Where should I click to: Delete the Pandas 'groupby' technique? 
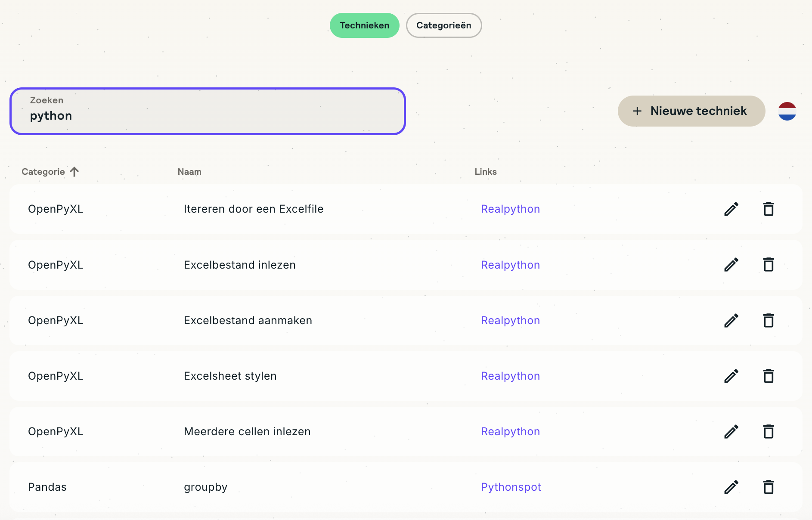pyautogui.click(x=769, y=487)
